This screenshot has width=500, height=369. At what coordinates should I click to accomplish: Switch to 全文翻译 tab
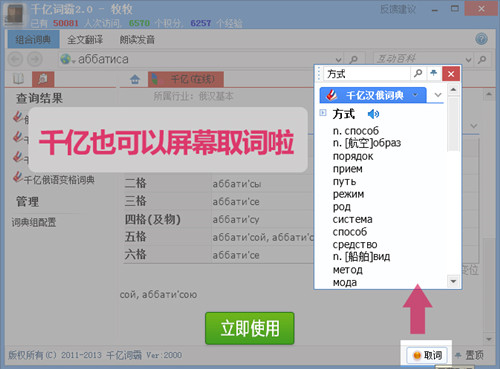click(x=85, y=40)
